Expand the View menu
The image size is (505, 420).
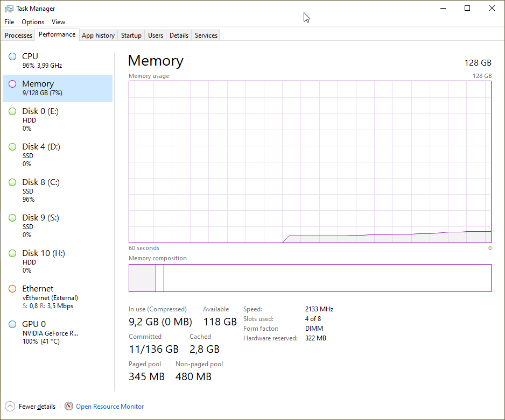coord(58,22)
